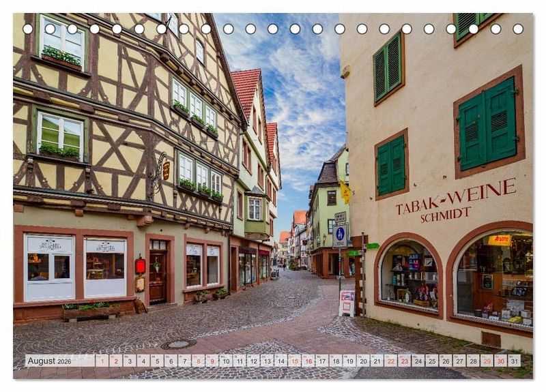546x392 pixels.
Task: Select day 3 in the calendar strip
Action: [130, 361]
